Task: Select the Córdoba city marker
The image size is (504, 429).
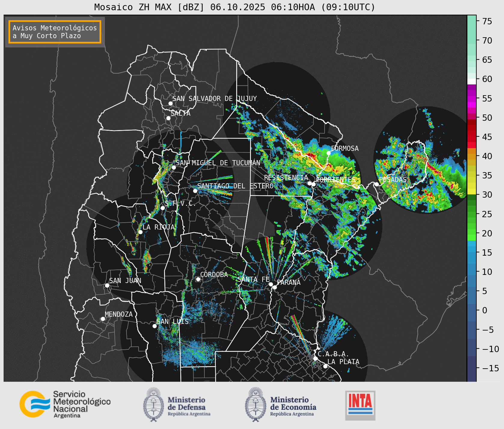Action: click(198, 279)
